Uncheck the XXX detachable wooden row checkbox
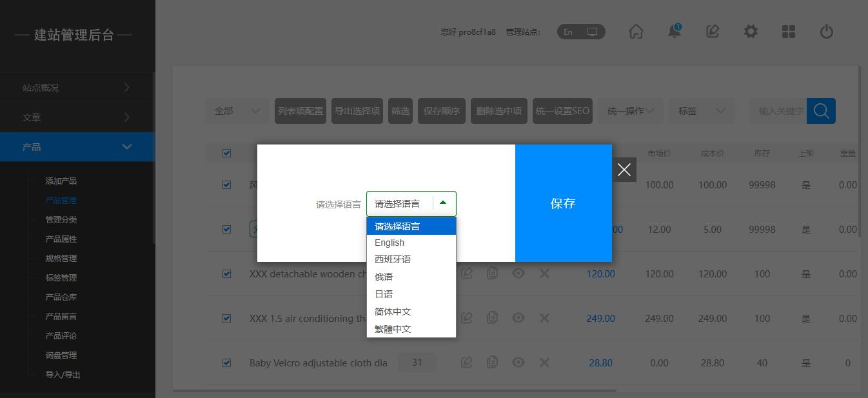 [226, 274]
